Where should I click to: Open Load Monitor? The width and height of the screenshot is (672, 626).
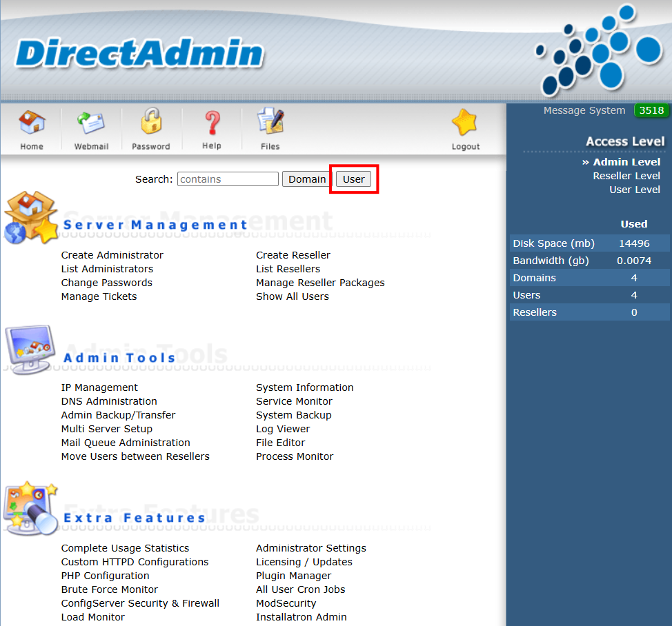coord(93,617)
